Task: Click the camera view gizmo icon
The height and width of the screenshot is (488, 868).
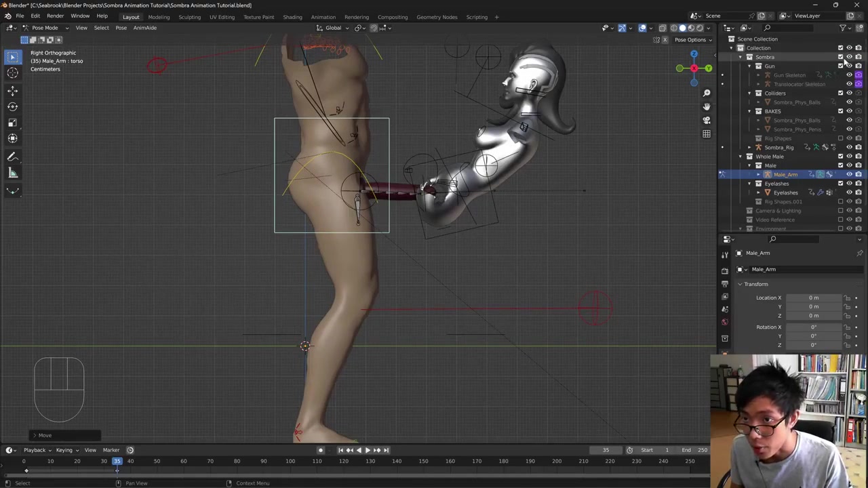Action: pos(707,120)
